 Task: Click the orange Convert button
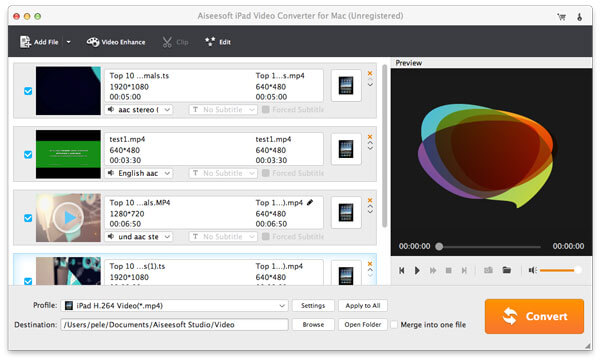click(x=534, y=316)
